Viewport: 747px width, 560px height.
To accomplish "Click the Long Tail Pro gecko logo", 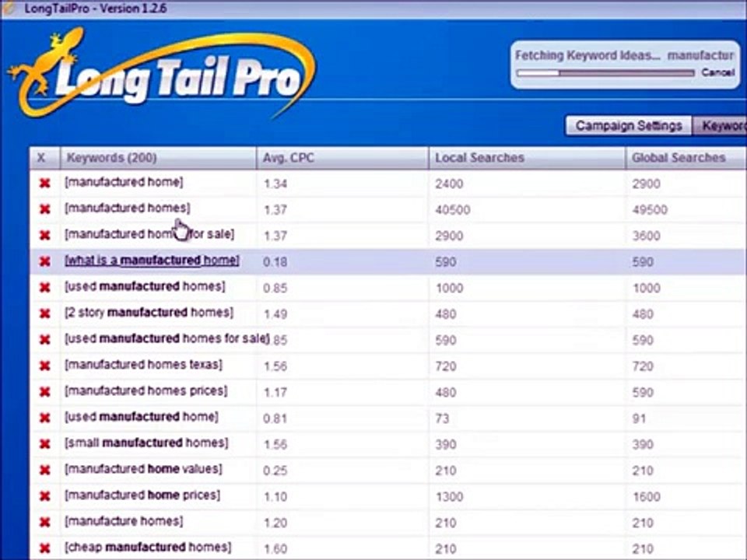I will click(x=162, y=72).
